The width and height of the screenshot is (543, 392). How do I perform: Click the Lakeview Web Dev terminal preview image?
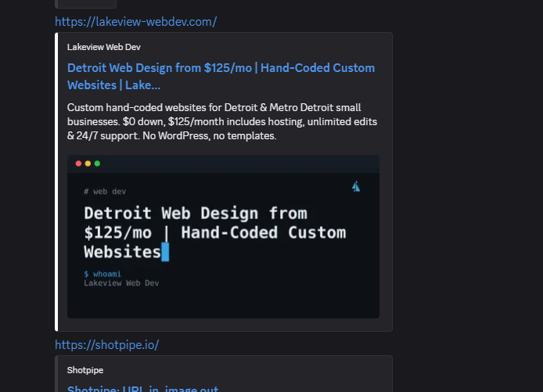point(223,236)
